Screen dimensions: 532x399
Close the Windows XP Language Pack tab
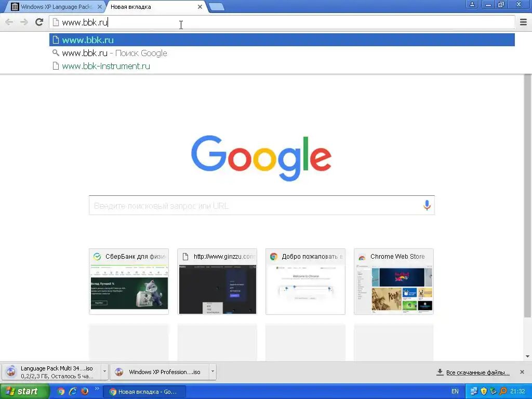100,6
